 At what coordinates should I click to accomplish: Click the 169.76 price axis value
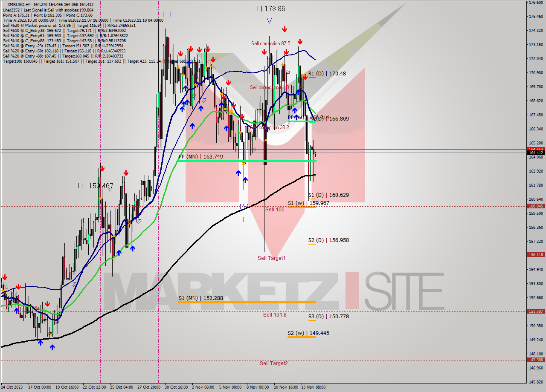[536, 87]
